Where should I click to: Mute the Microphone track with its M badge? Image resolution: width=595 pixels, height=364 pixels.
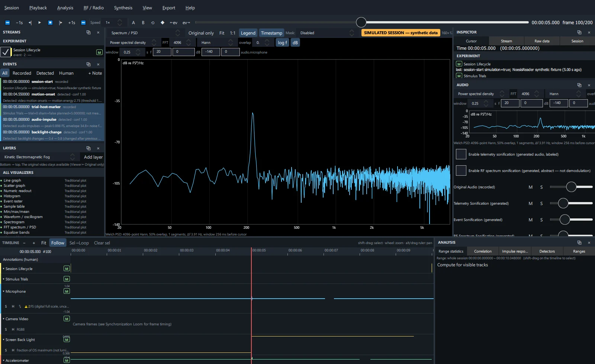pos(67,291)
